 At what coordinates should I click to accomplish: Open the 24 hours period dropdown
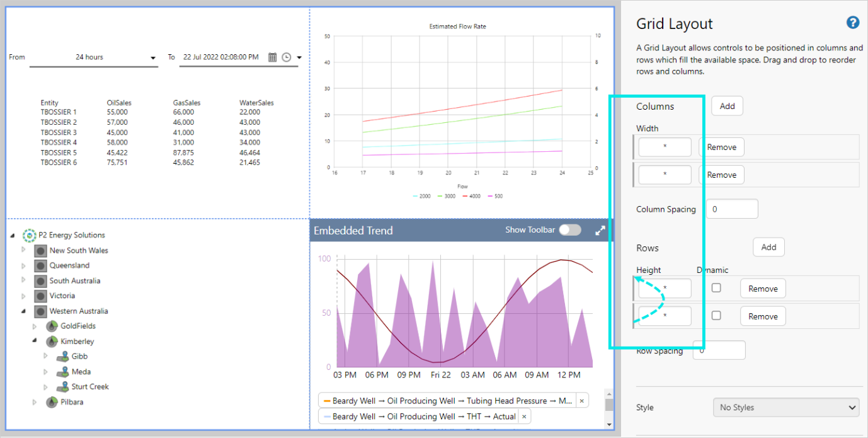click(x=93, y=57)
